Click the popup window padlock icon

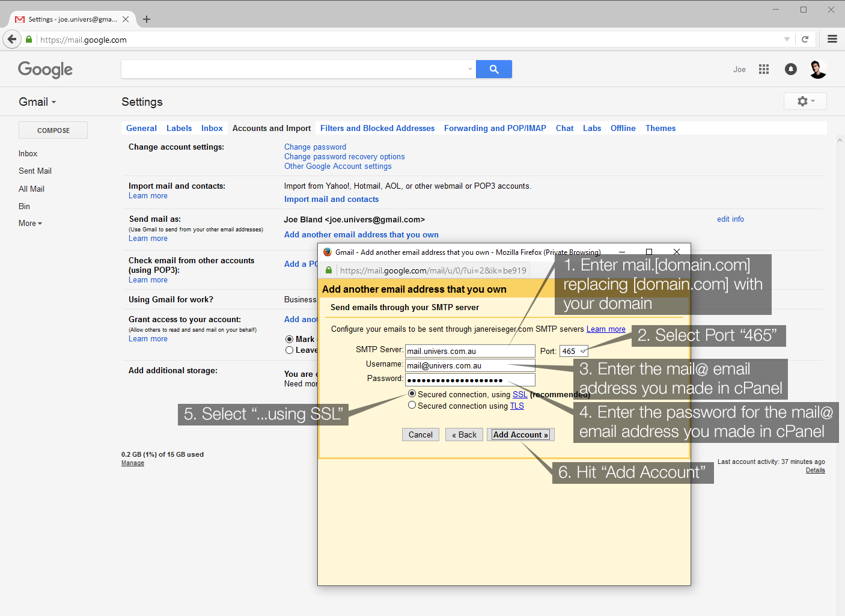[329, 270]
